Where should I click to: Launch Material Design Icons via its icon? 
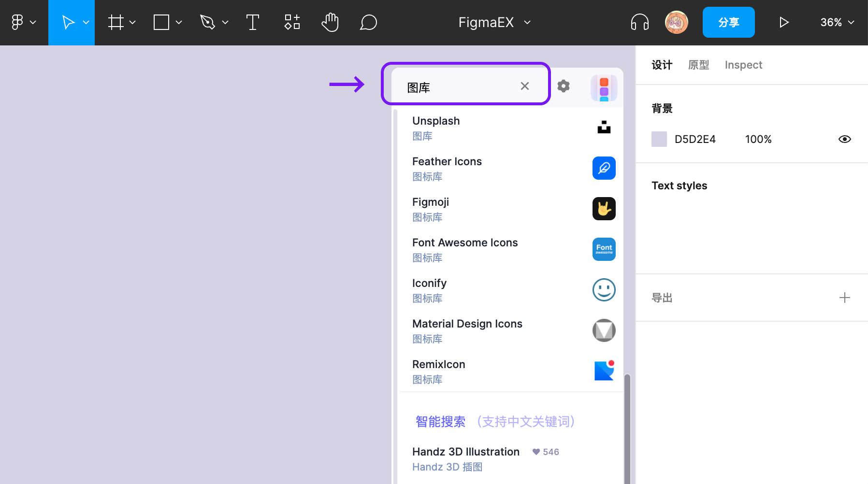[x=604, y=330]
